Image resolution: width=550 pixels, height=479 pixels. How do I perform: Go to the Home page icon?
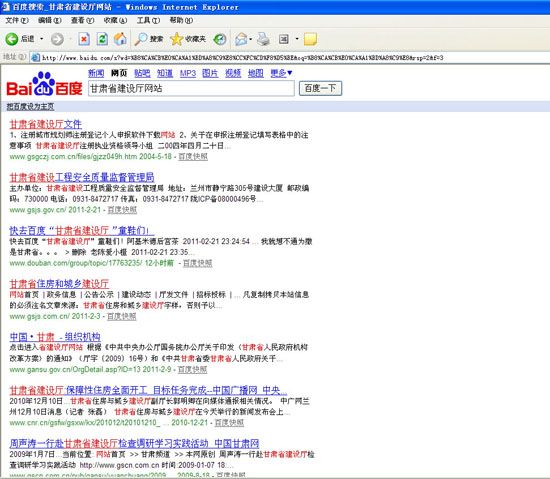tap(120, 39)
